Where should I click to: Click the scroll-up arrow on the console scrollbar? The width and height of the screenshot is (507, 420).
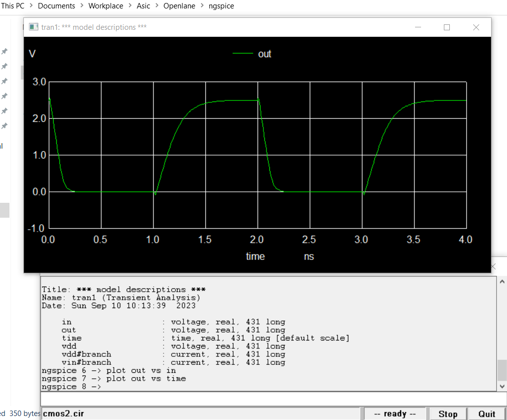pos(502,280)
